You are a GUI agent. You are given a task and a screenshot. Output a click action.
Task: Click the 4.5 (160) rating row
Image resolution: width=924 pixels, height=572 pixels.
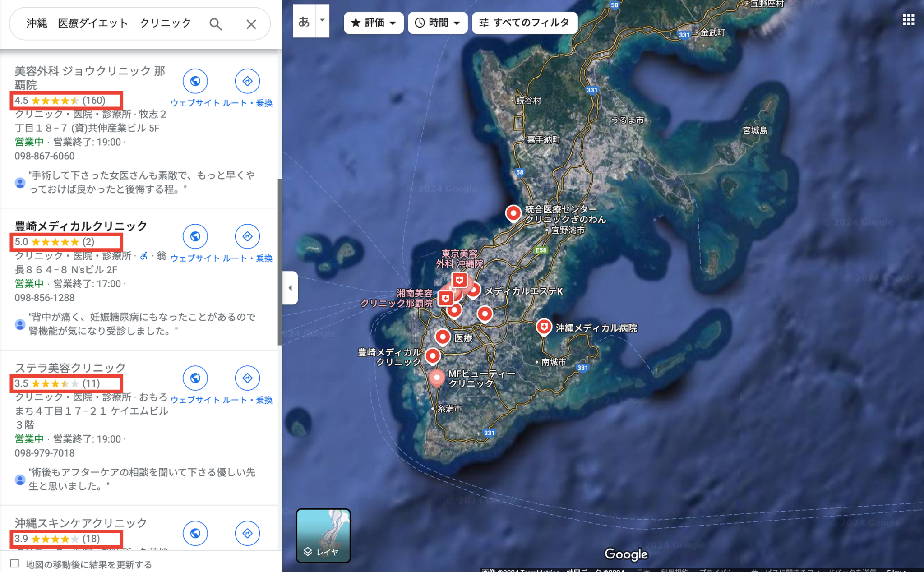60,100
